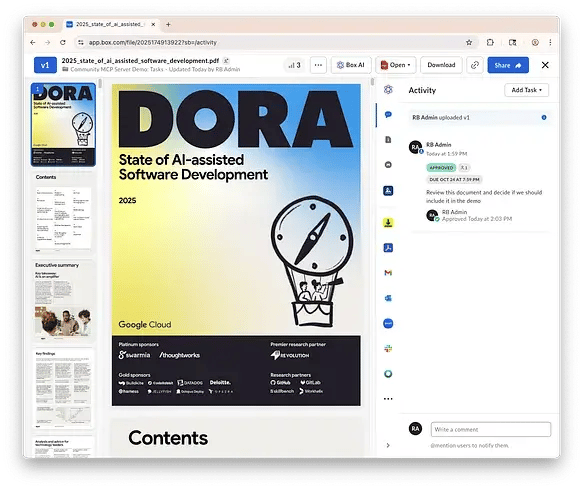Click the blue Share button

click(x=508, y=65)
